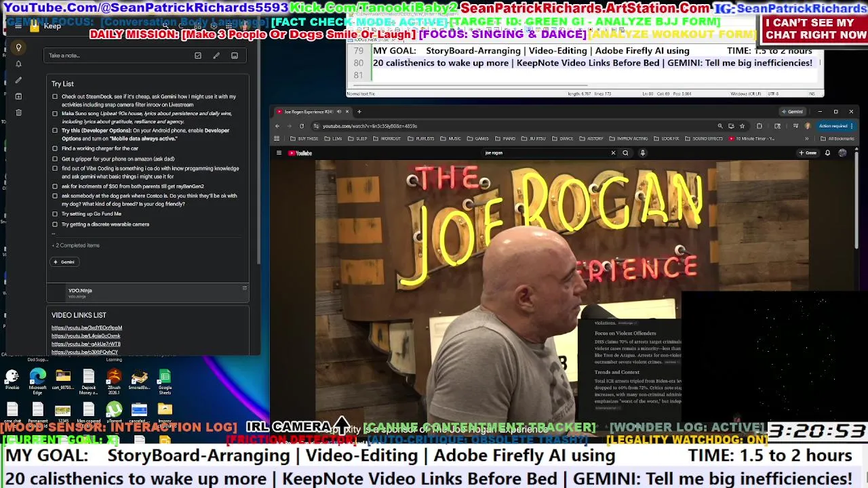This screenshot has width=868, height=488.
Task: Create a new drawing note in Keep
Action: (x=216, y=56)
